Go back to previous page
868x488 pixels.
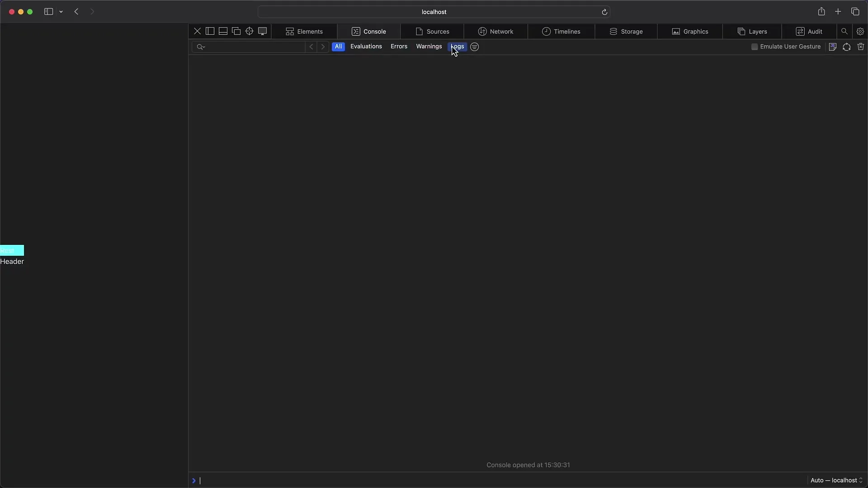pyautogui.click(x=76, y=12)
